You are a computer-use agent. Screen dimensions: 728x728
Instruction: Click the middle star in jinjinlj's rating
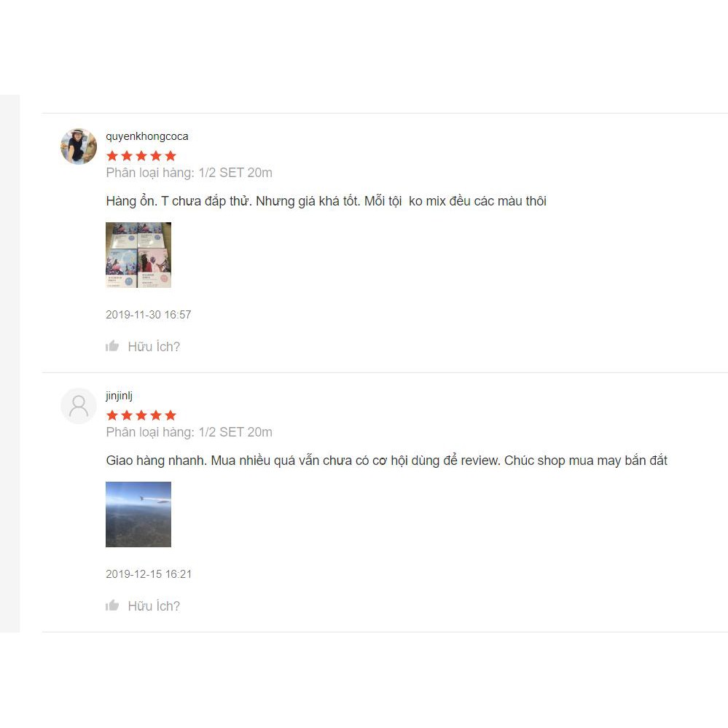(x=141, y=415)
